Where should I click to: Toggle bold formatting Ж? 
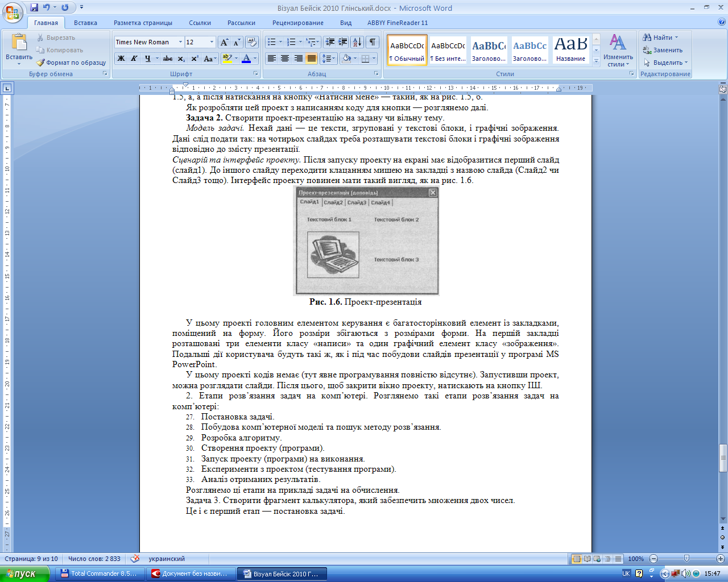tap(121, 59)
